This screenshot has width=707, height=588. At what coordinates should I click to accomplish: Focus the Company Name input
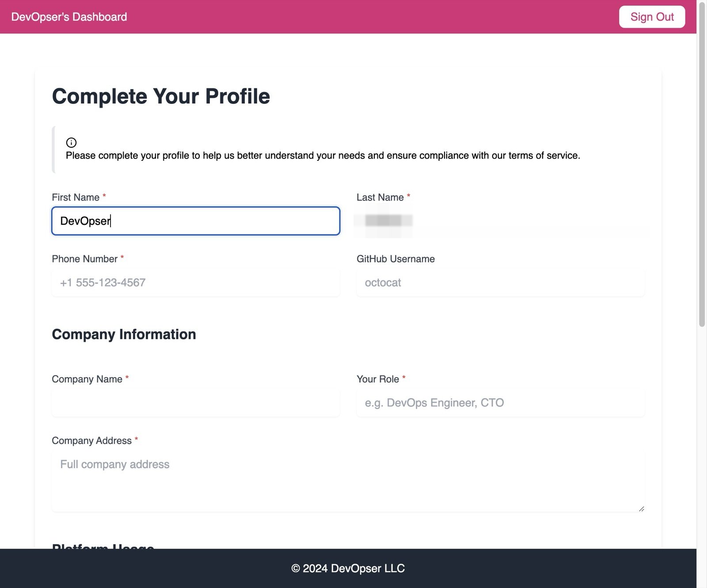[x=196, y=403]
